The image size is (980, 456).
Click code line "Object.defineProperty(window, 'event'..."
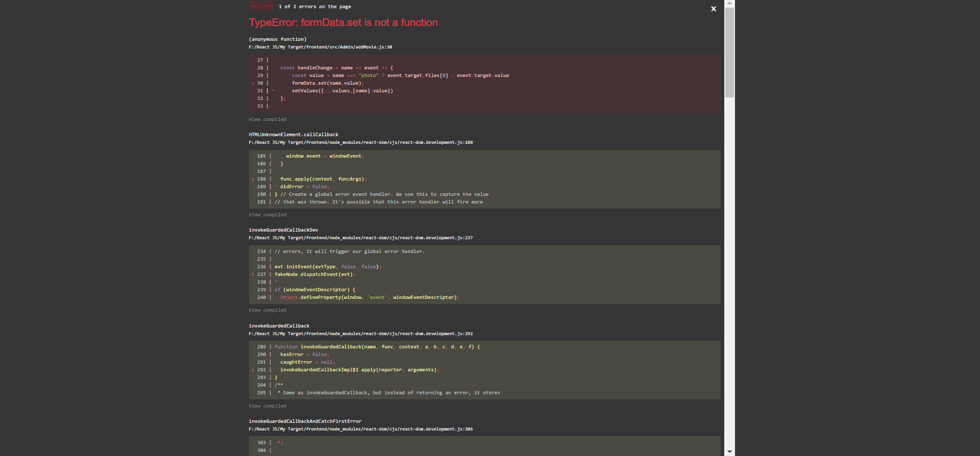tap(370, 297)
